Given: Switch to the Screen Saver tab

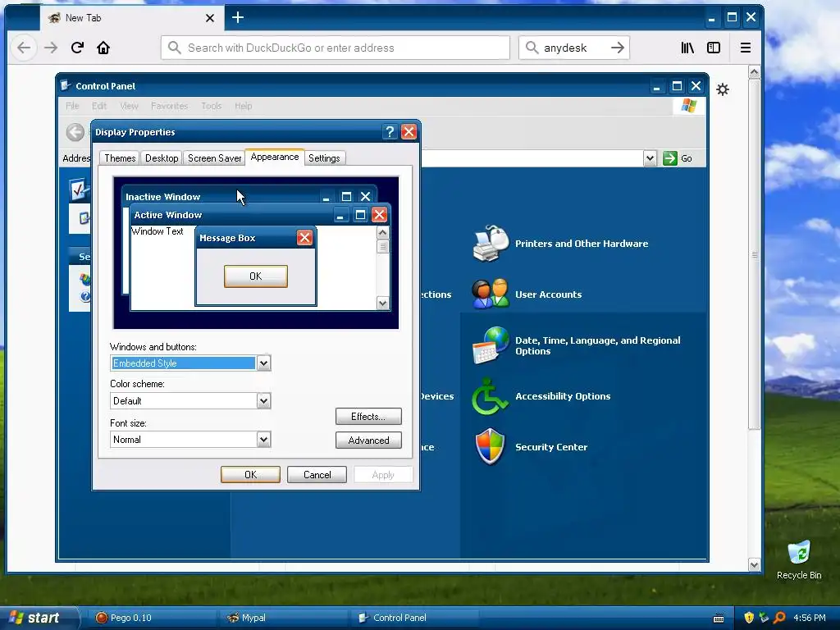Looking at the screenshot, I should (214, 158).
